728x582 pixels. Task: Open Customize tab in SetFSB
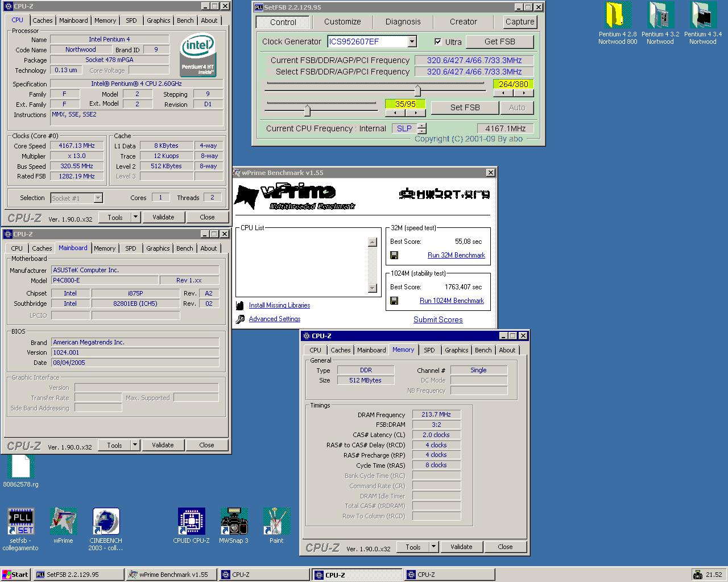(x=342, y=22)
